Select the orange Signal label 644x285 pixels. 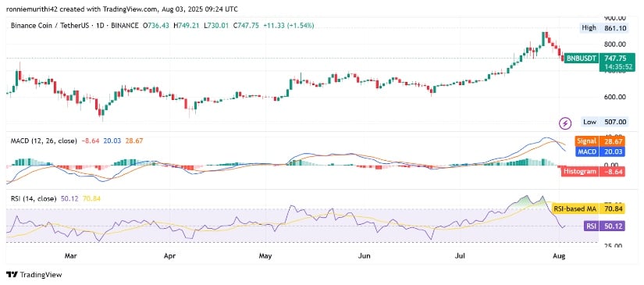pos(586,141)
